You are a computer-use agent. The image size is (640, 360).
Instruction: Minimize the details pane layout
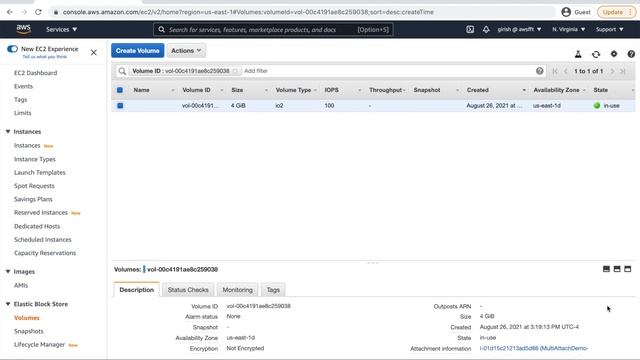[x=607, y=269]
